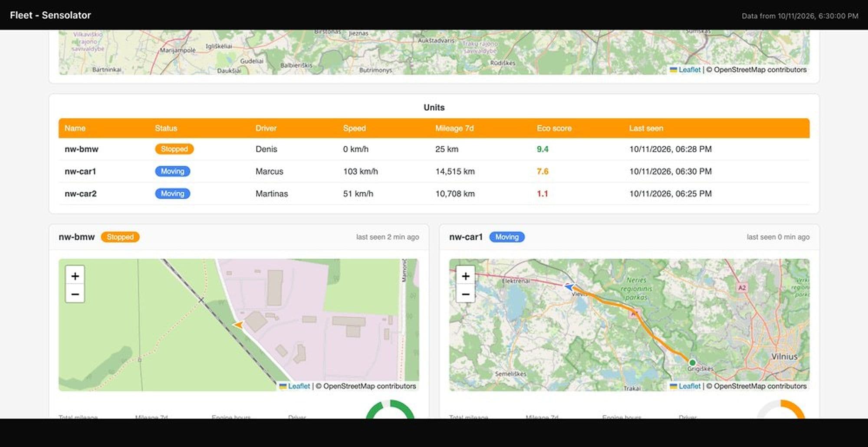
Task: Click the Status column header
Action: (166, 128)
